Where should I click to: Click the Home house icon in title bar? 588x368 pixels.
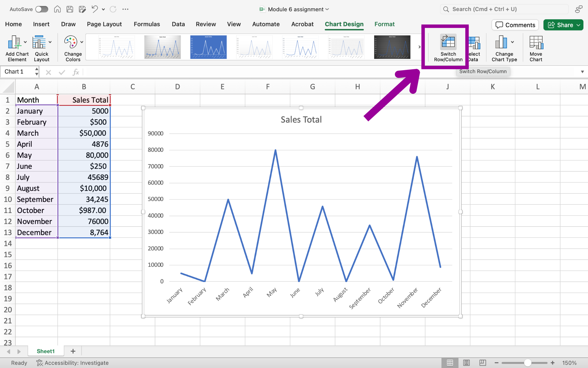(57, 9)
